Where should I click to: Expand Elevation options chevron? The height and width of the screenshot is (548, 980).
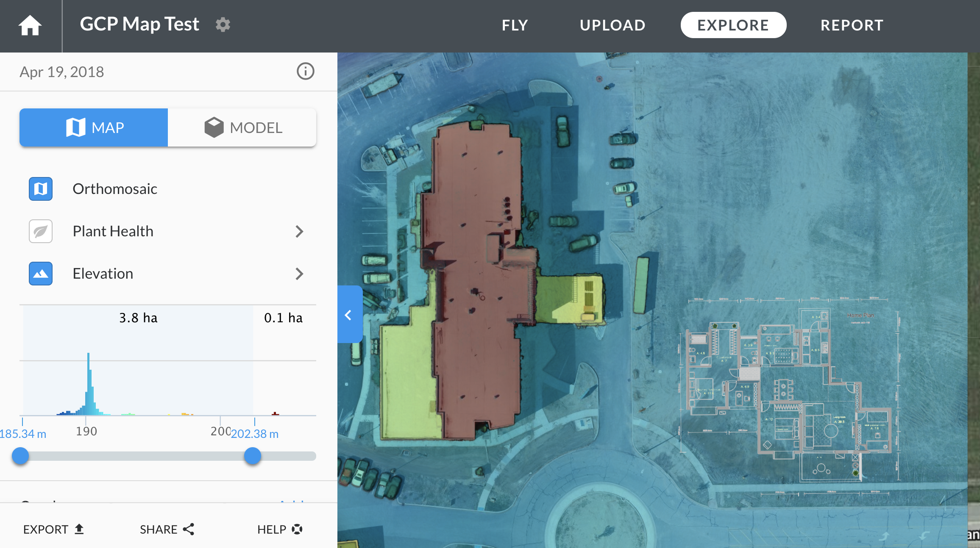(x=299, y=274)
